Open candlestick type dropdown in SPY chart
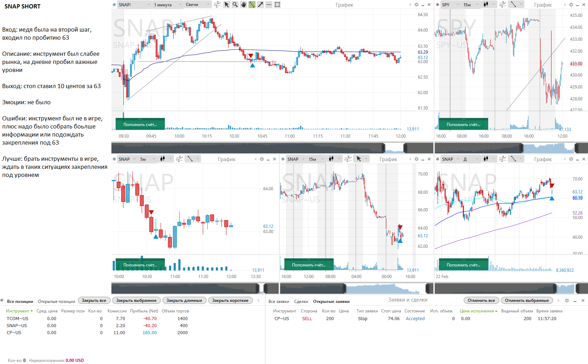588x364 pixels. coord(489,5)
